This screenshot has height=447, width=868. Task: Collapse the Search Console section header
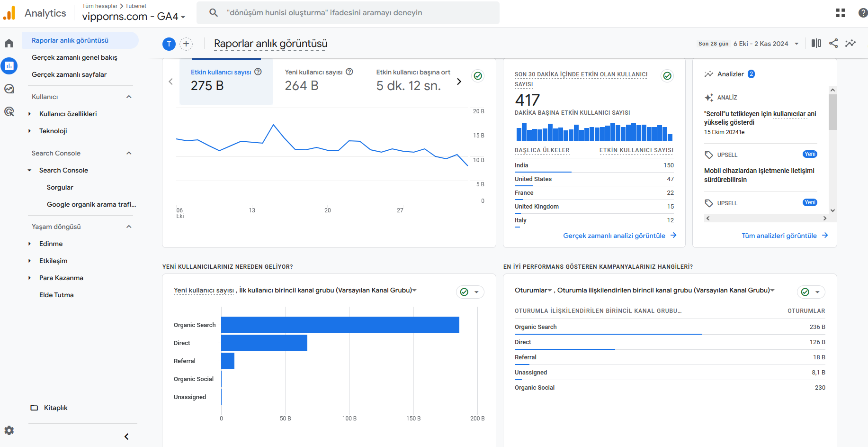click(x=129, y=153)
